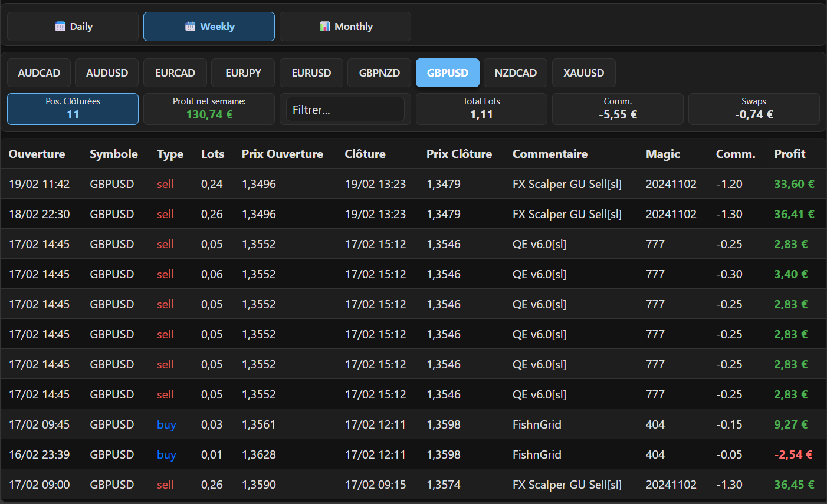Select the NZDCAD symbol button
This screenshot has width=827, height=504.
[x=516, y=73]
